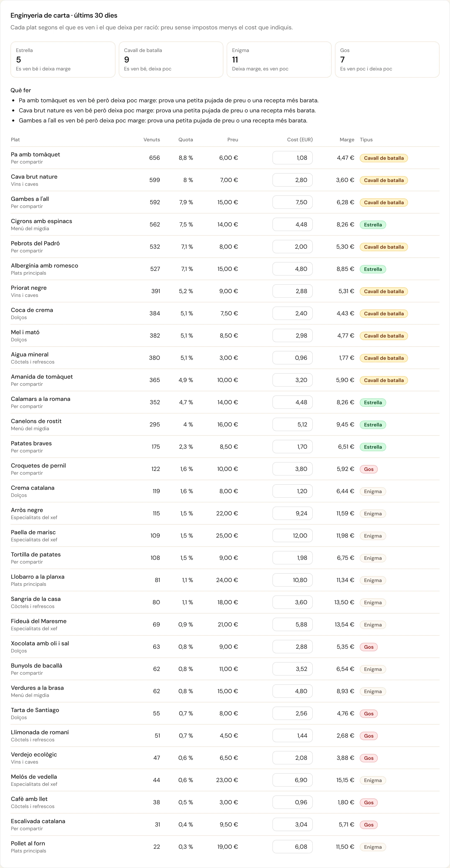Click Estrella badge for Cigrons amb espinacs
450x868 pixels.
(373, 225)
